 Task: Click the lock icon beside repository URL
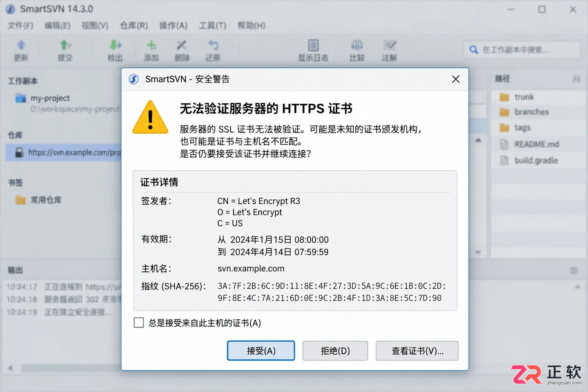[x=19, y=153]
